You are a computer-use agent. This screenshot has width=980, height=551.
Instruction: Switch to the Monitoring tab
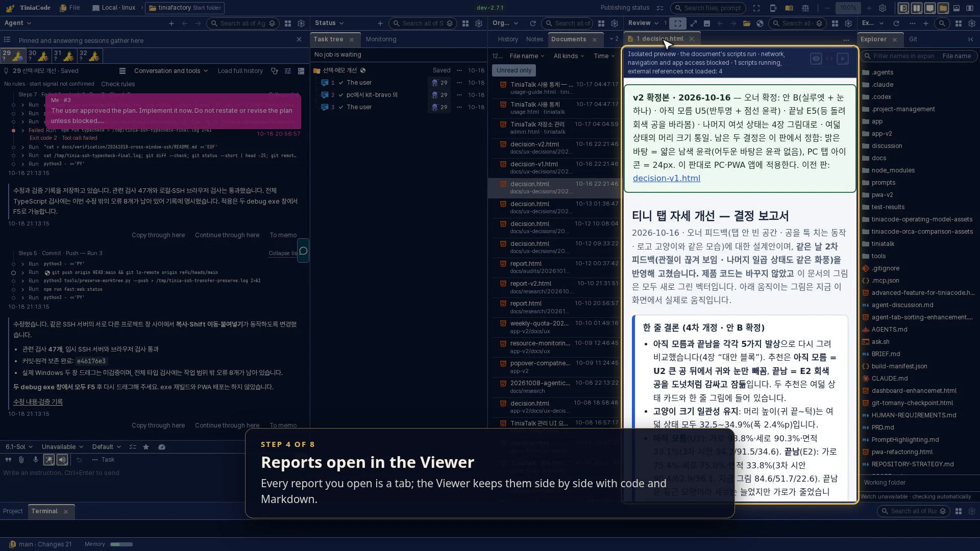381,39
